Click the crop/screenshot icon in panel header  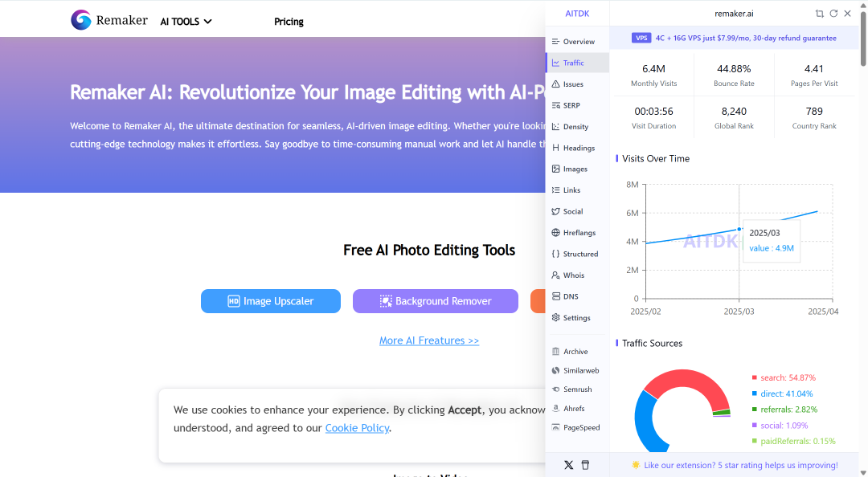pos(820,14)
